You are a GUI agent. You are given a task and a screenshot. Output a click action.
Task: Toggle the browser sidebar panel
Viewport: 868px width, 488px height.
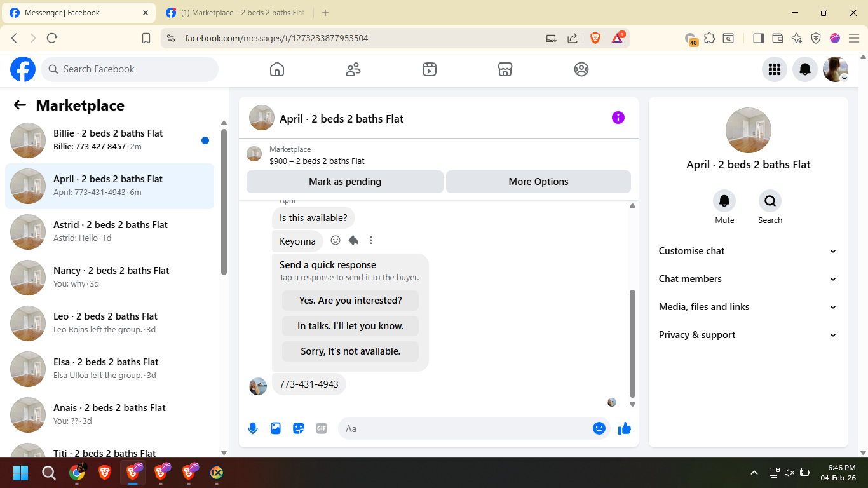(758, 38)
